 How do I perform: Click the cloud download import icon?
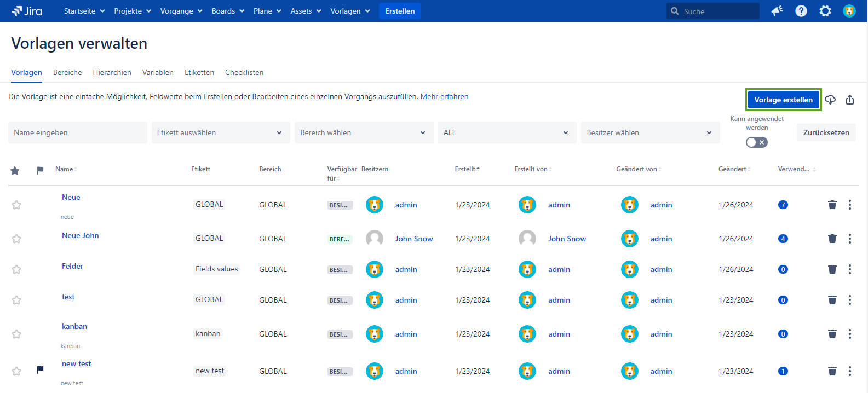(x=830, y=100)
